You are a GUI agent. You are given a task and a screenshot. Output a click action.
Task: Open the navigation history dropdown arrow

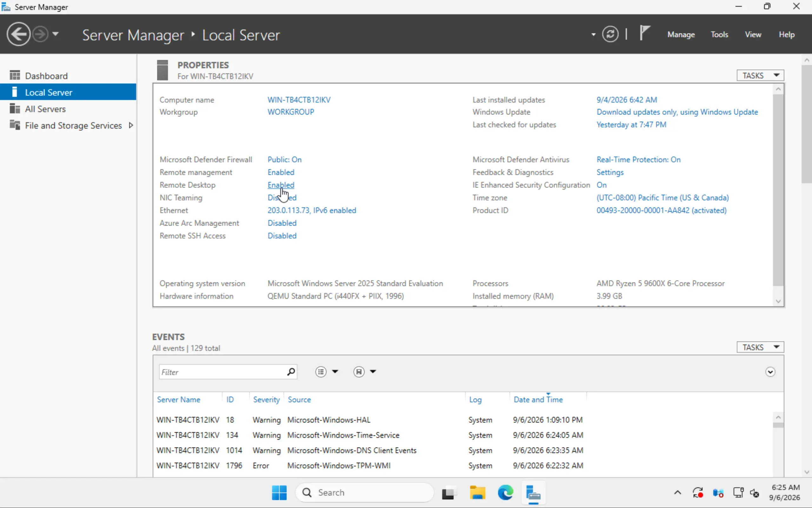(x=56, y=34)
